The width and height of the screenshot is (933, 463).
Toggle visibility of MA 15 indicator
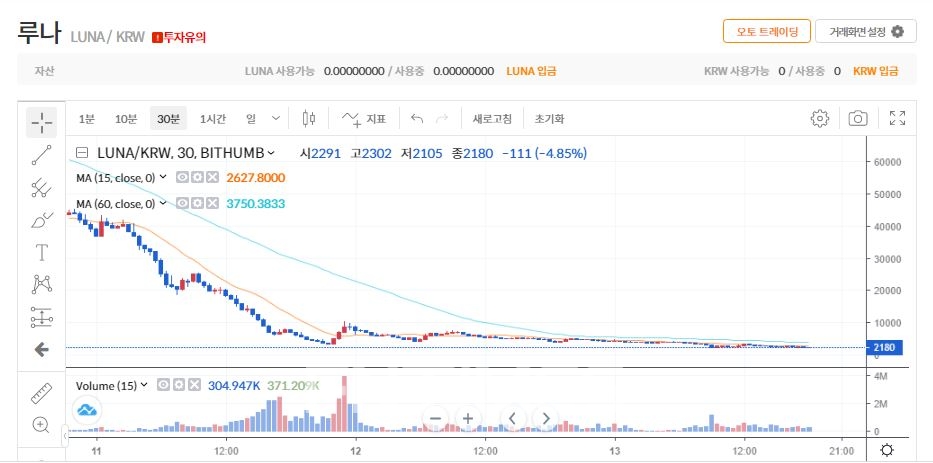point(183,178)
